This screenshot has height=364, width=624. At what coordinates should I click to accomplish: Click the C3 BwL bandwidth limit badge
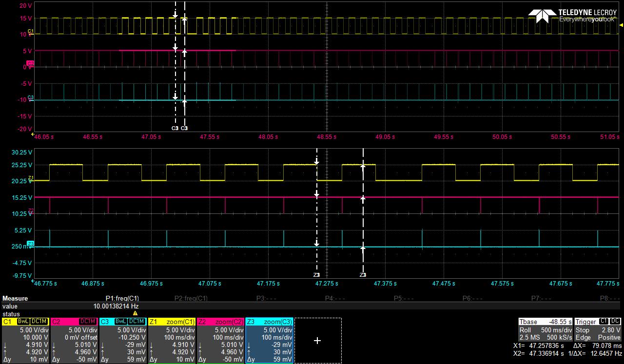120,322
